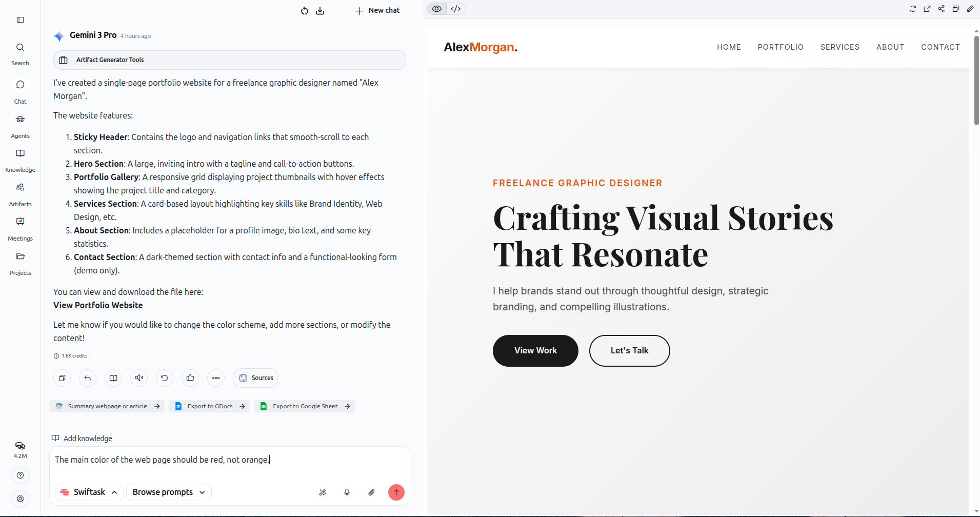Viewport: 980px width, 517px height.
Task: Open the Swiftask model selector dropdown
Action: tap(89, 492)
